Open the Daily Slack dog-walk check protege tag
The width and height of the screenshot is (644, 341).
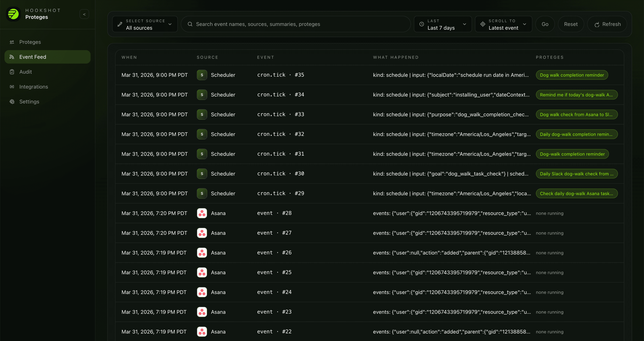[576, 174]
